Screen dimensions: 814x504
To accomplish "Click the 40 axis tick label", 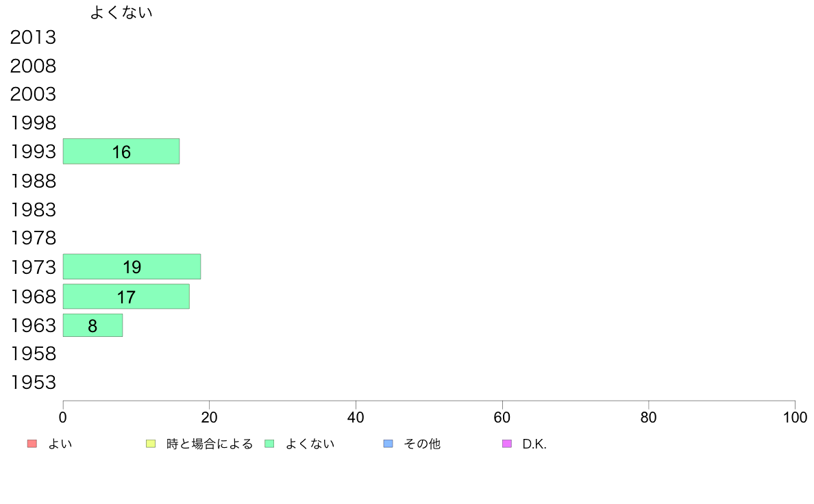I will (x=356, y=417).
